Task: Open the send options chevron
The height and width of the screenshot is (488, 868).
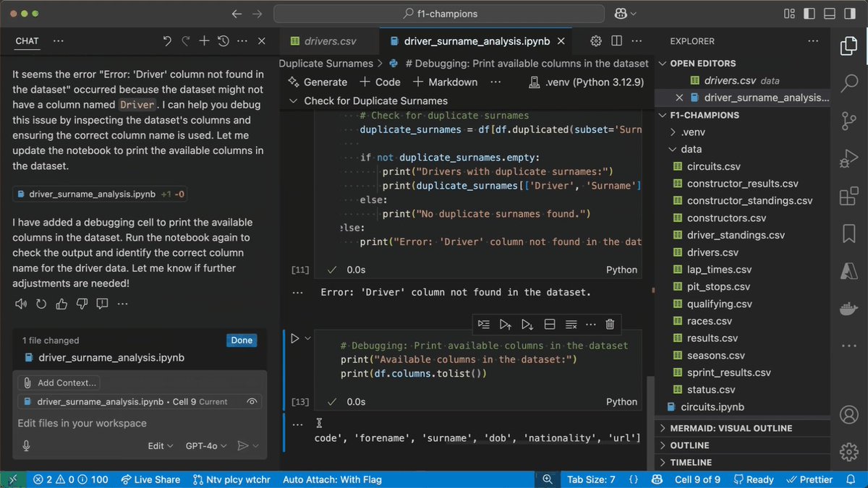Action: [256, 446]
